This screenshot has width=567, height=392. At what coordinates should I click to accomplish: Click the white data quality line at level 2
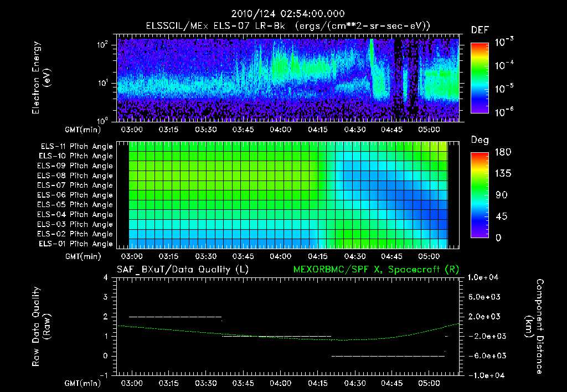click(176, 317)
